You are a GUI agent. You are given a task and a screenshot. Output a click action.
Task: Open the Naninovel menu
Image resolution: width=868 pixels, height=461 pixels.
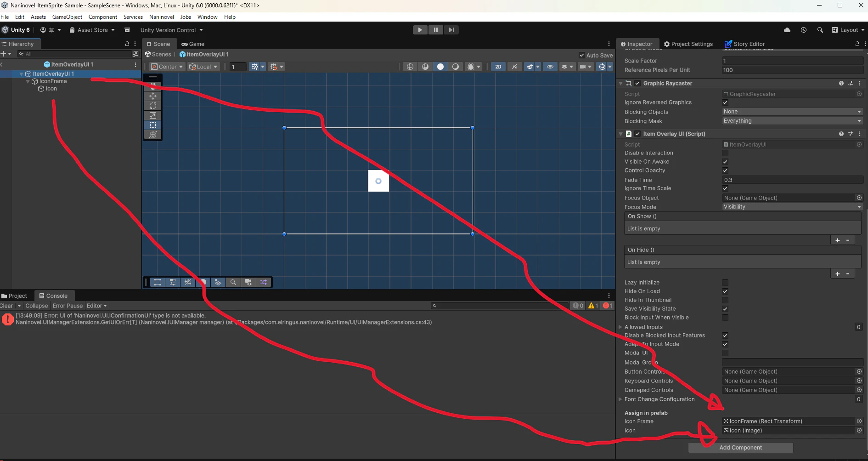pos(162,17)
